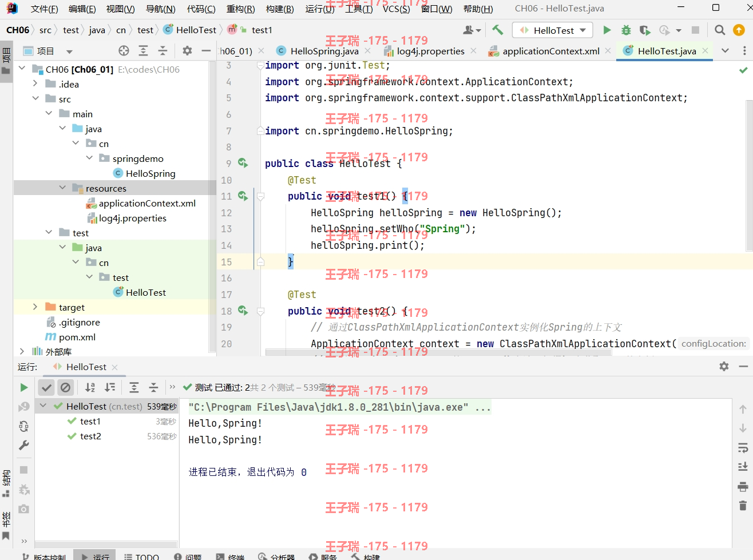
Task: Run with coverage icon in top toolbar
Action: point(645,30)
